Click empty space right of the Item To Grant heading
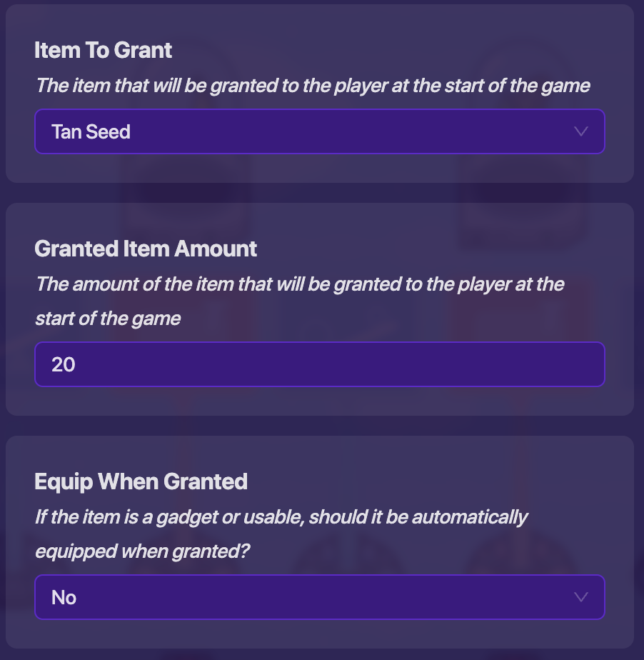 400,50
